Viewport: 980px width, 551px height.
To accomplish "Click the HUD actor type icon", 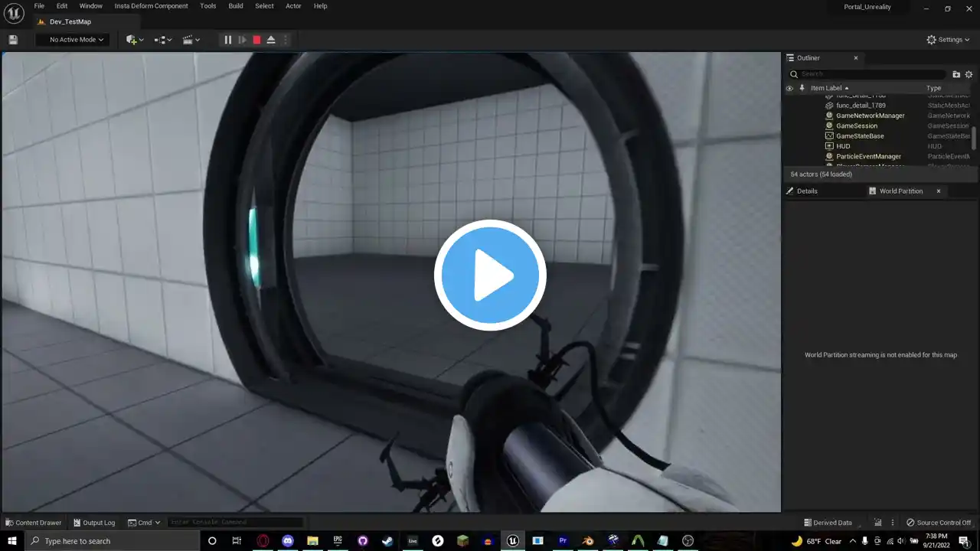I will coord(829,146).
